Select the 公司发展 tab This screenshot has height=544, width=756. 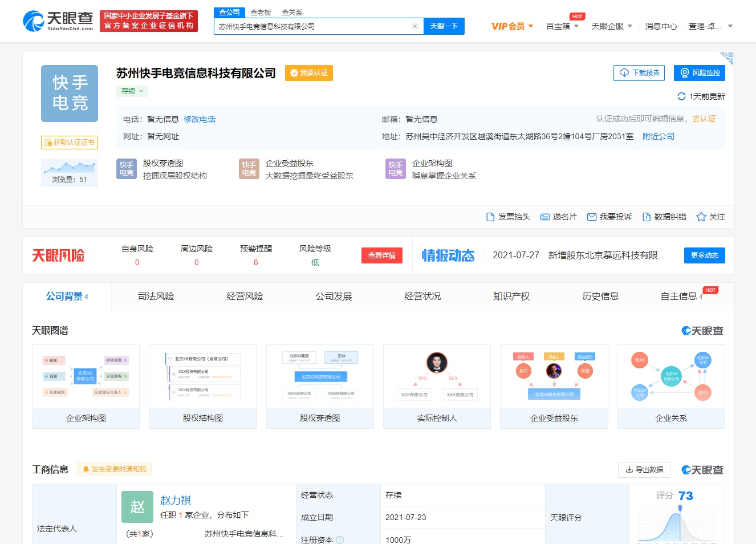(x=334, y=297)
